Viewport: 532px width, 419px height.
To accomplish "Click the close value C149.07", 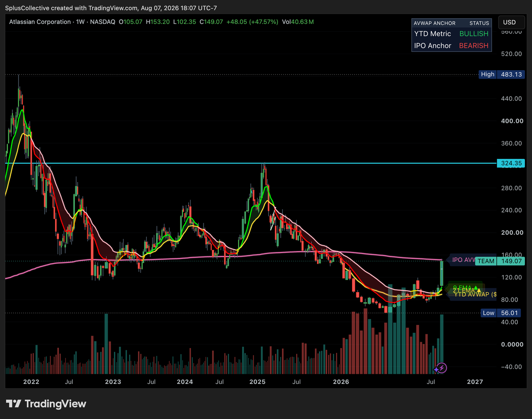I will (211, 22).
